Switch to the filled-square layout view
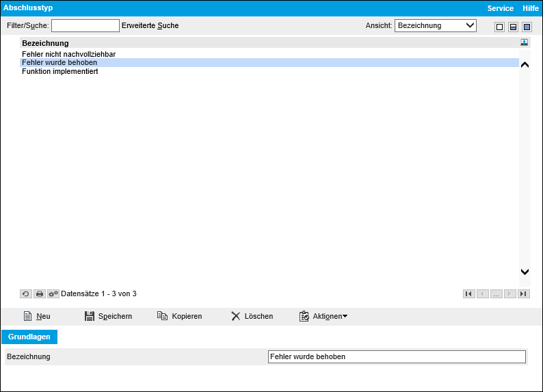Image resolution: width=543 pixels, height=392 pixels. [x=527, y=27]
